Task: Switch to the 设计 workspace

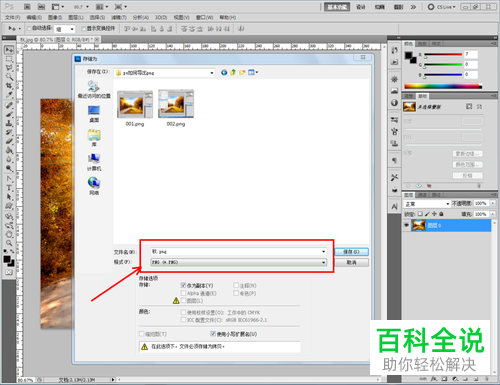Action: pyautogui.click(x=361, y=7)
